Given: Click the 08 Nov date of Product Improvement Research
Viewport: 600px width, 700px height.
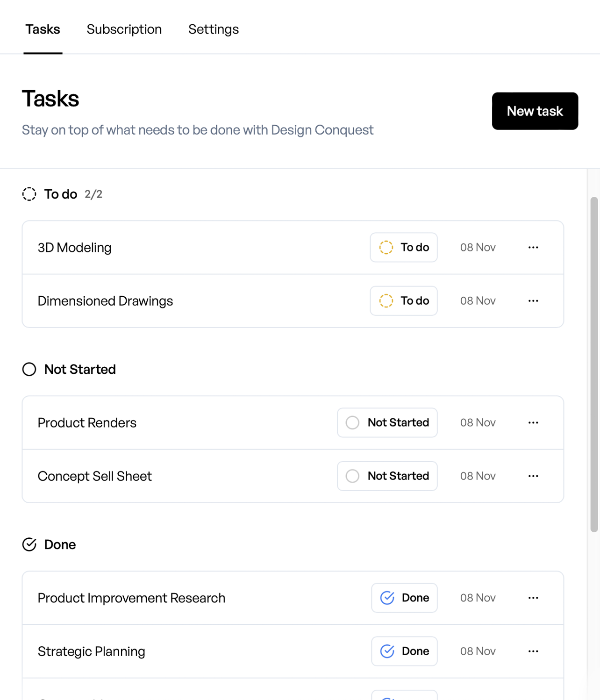Looking at the screenshot, I should (478, 598).
